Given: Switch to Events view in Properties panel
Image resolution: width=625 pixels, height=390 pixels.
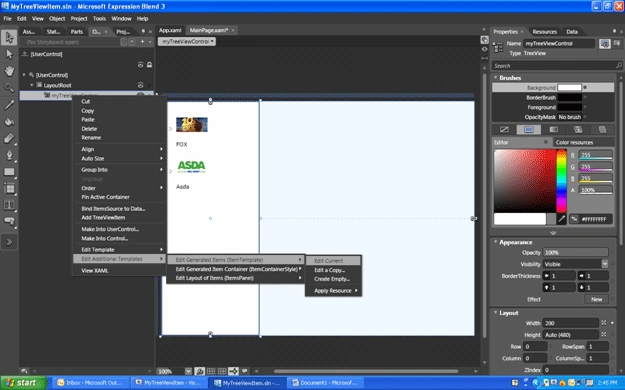Looking at the screenshot, I should (617, 43).
